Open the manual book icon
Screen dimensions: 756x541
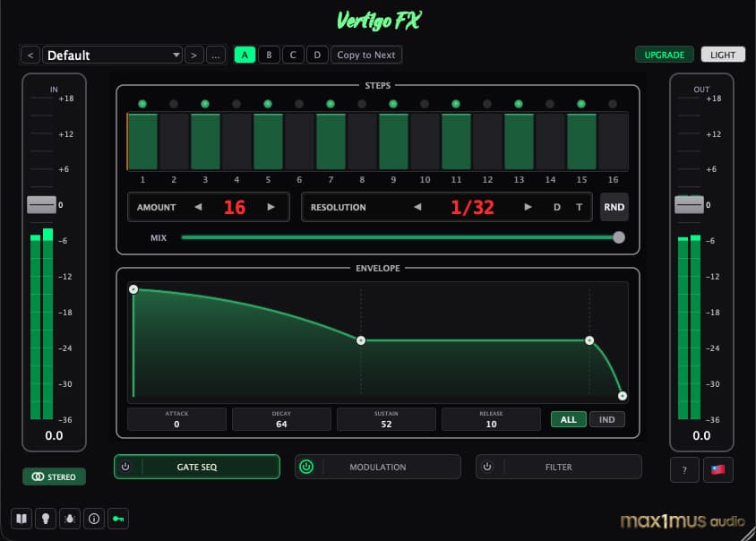[21, 519]
